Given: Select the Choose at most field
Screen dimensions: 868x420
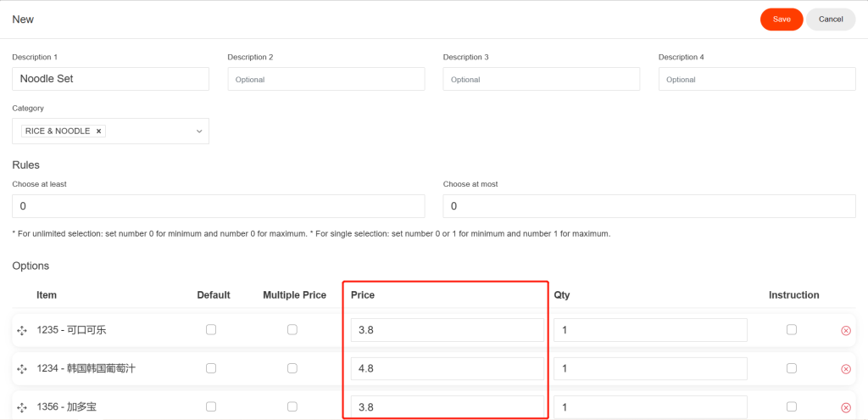Looking at the screenshot, I should pyautogui.click(x=649, y=206).
